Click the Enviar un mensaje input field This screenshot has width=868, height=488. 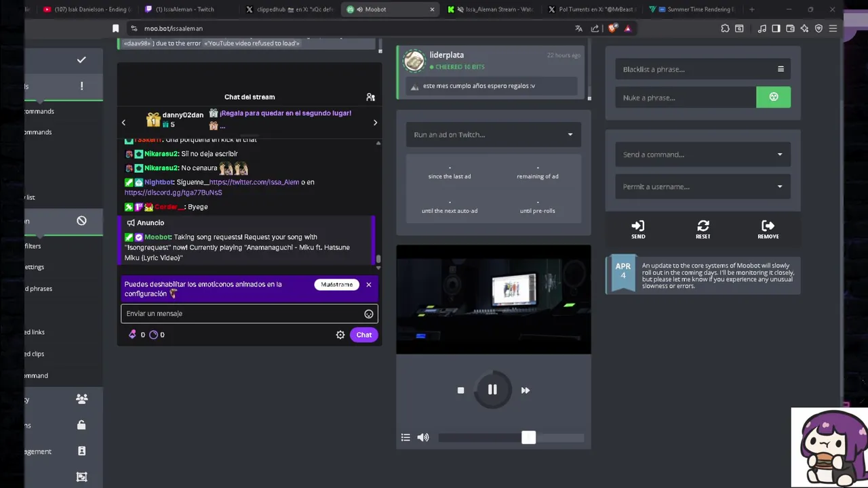(x=250, y=314)
